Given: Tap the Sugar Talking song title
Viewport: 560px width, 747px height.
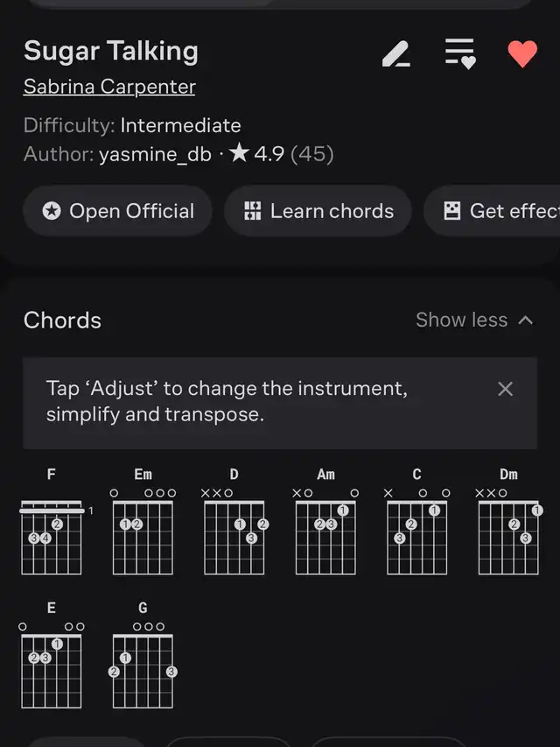Looking at the screenshot, I should pyautogui.click(x=111, y=51).
